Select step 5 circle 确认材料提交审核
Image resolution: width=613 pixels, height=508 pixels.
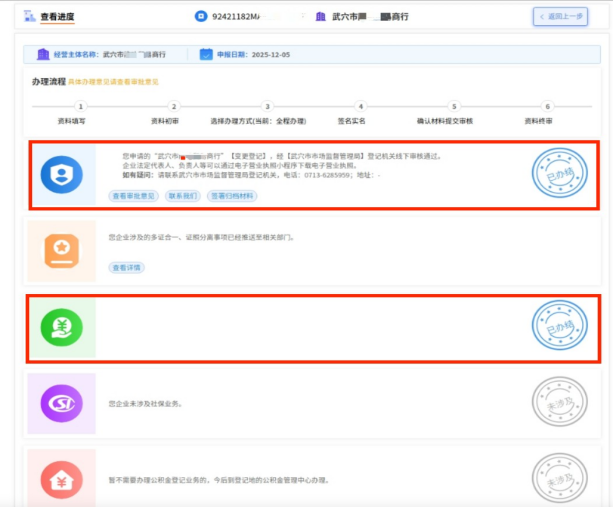click(454, 106)
